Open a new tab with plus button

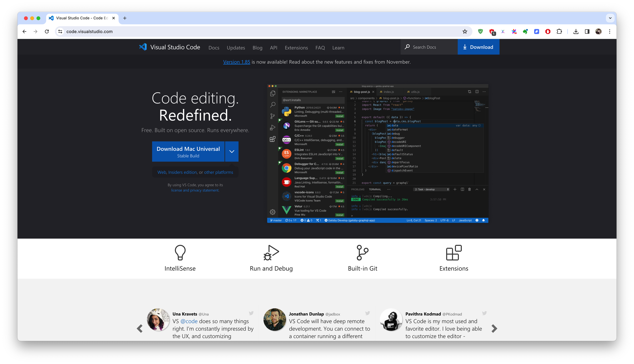(125, 18)
